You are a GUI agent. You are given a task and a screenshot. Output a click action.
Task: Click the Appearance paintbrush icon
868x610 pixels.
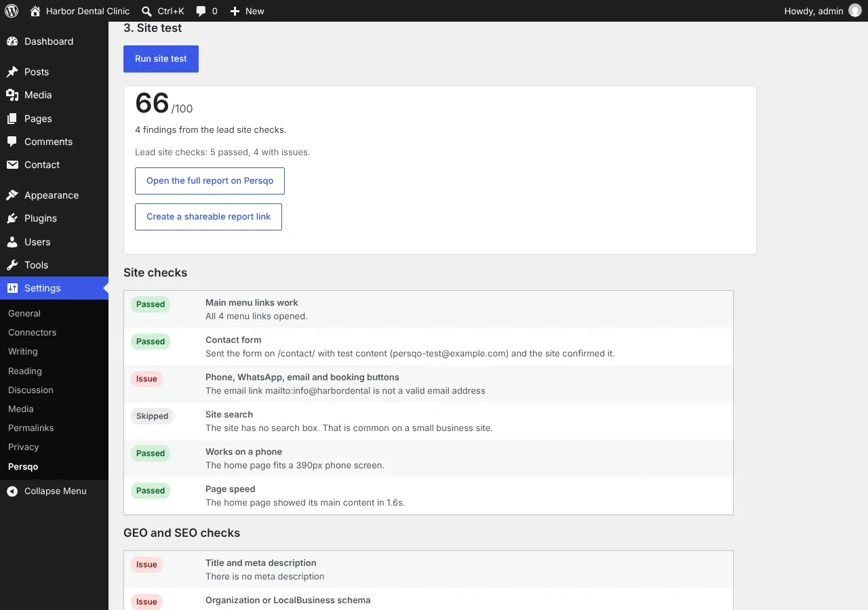tap(12, 195)
